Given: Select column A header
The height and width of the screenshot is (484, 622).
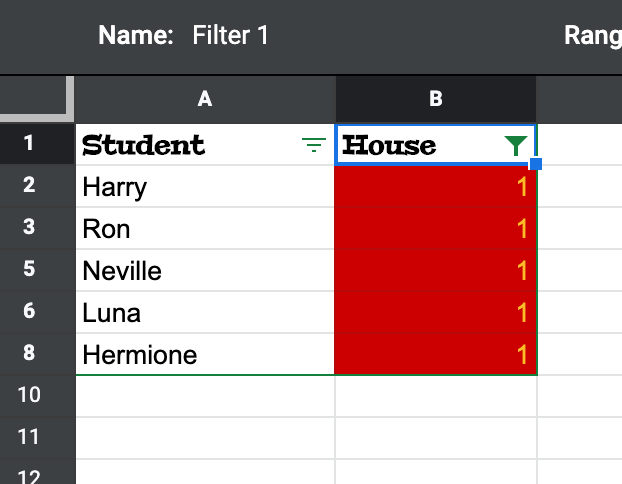Looking at the screenshot, I should click(x=205, y=98).
